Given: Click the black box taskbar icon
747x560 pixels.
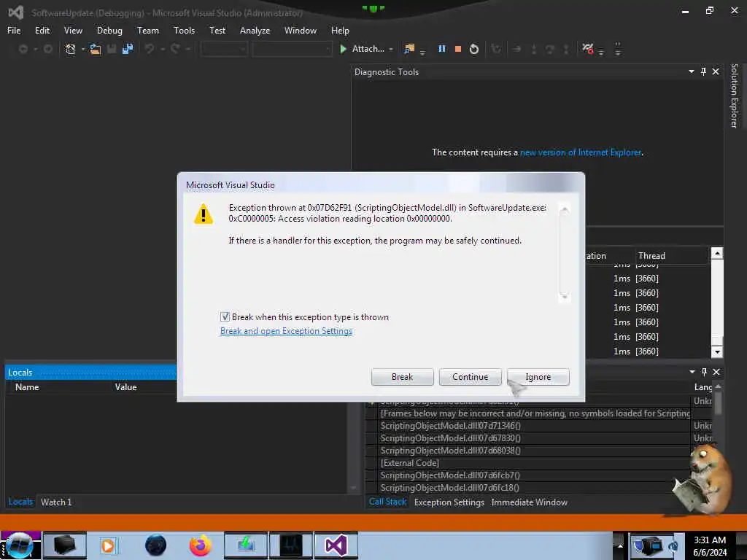Looking at the screenshot, I should tap(65, 545).
